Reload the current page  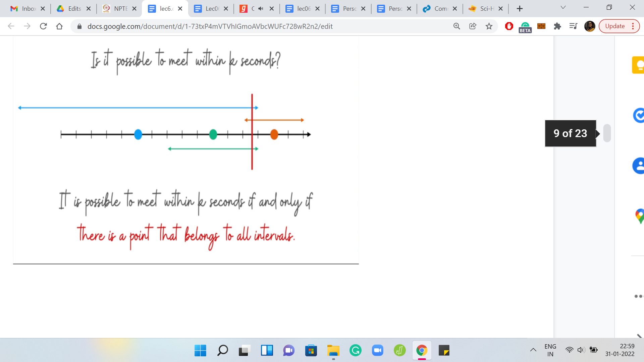pyautogui.click(x=43, y=26)
